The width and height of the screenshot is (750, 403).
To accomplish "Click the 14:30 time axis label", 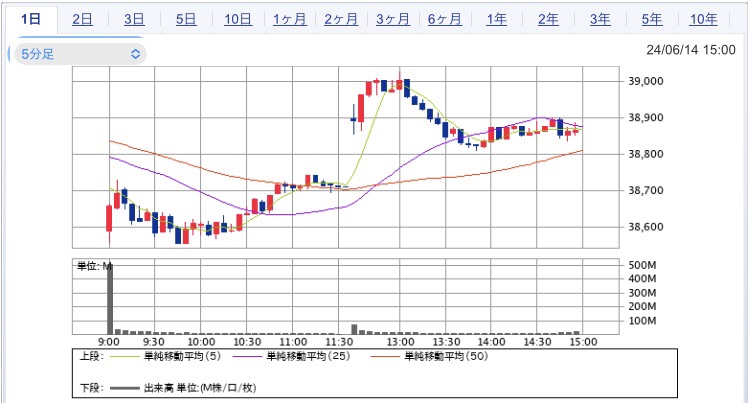I will point(537,342).
